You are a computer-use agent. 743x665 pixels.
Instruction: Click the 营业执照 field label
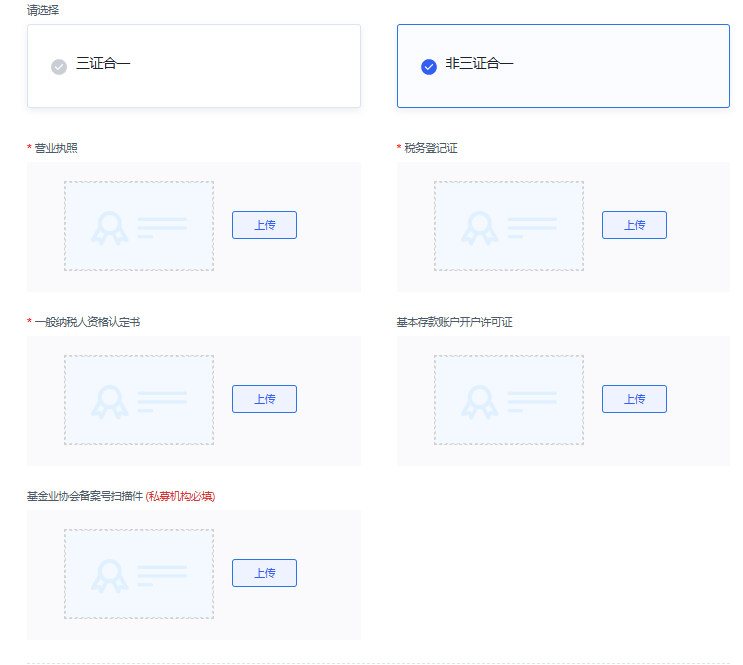coord(56,148)
